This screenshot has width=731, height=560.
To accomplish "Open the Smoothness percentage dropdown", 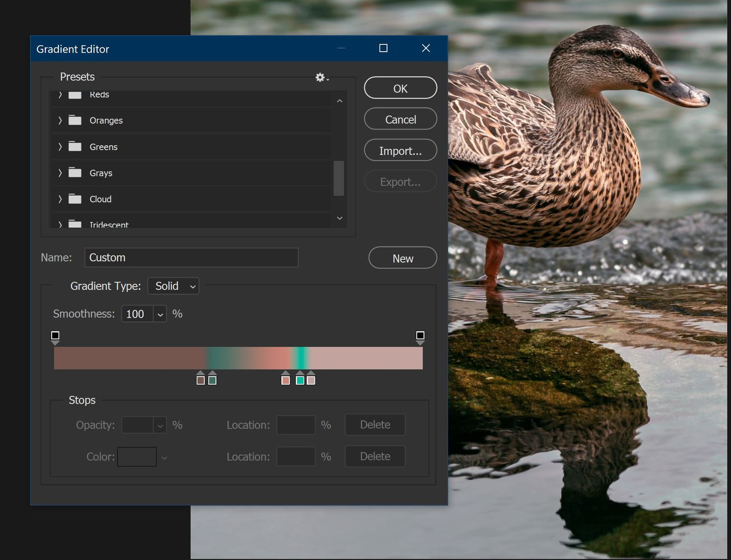I will 159,314.
